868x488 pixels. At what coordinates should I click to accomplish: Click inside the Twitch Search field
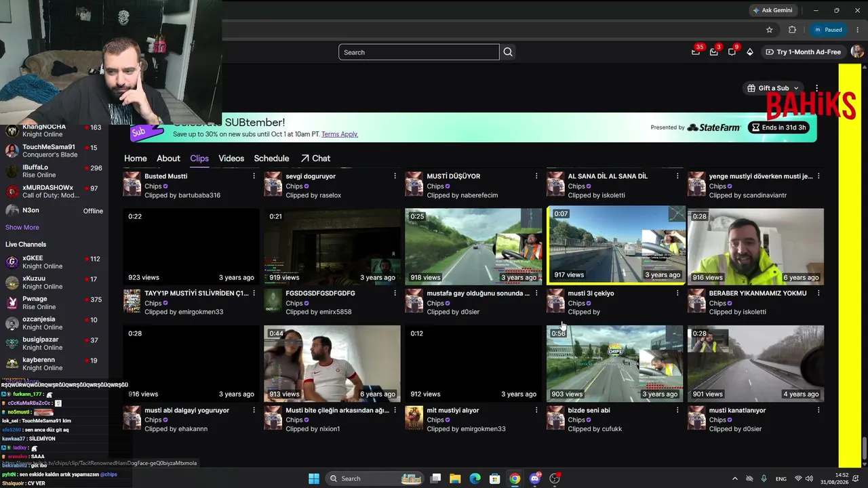419,52
